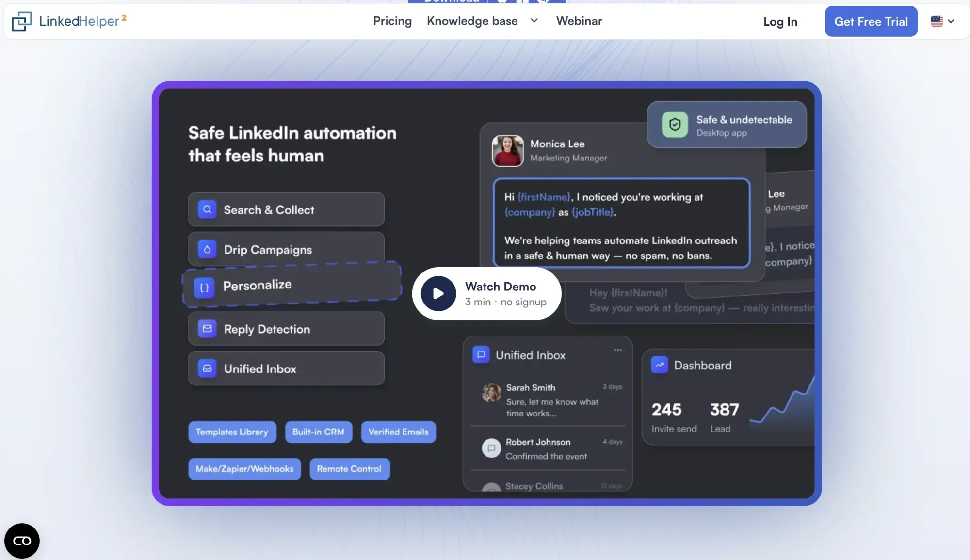The width and height of the screenshot is (970, 560).
Task: Click the Verified Emails tag
Action: [x=399, y=432]
